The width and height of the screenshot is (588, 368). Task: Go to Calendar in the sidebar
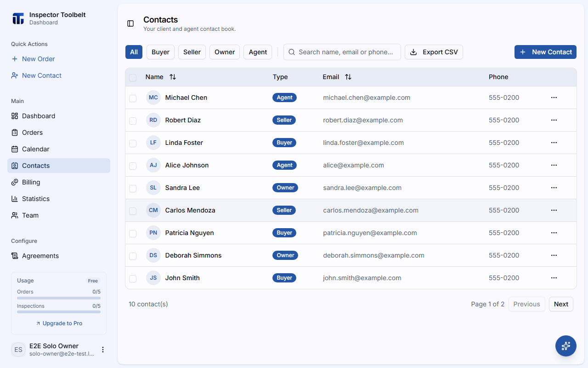pyautogui.click(x=59, y=149)
